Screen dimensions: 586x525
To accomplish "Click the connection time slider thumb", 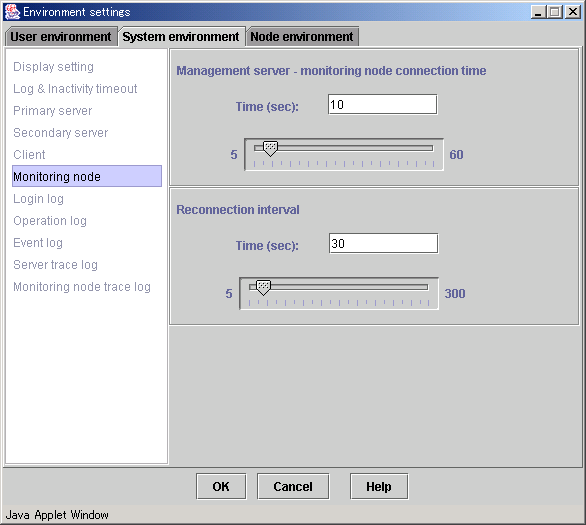I will tap(270, 149).
